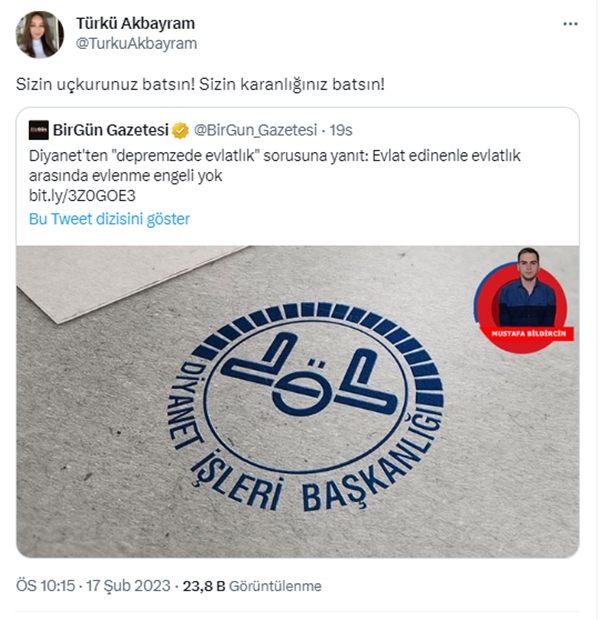The width and height of the screenshot is (600, 620).
Task: Click the Mustafa Bildircin name label
Action: [528, 334]
